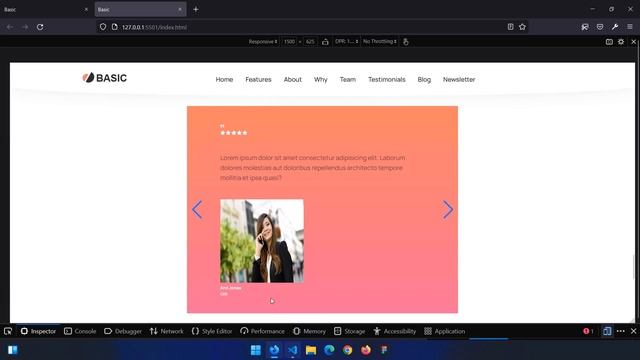Open the tracking protection shield icon
The image size is (640, 360).
(103, 27)
